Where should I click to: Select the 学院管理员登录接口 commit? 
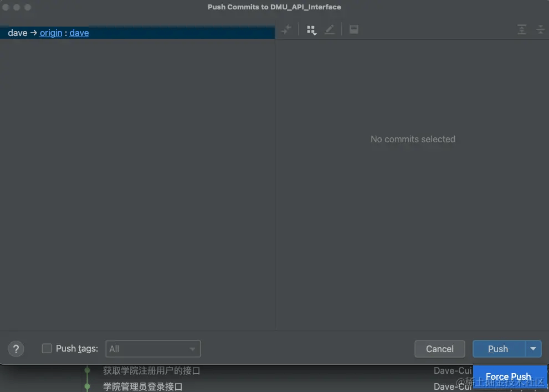click(142, 386)
